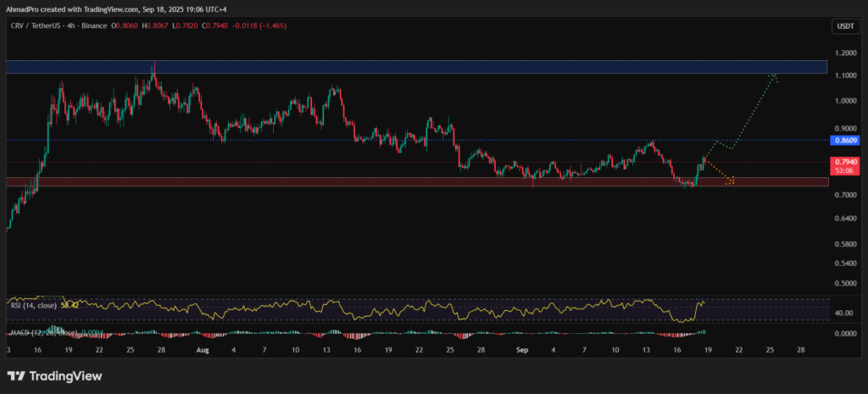Select the AhmadPro created with TradingView.com caption

[x=116, y=9]
